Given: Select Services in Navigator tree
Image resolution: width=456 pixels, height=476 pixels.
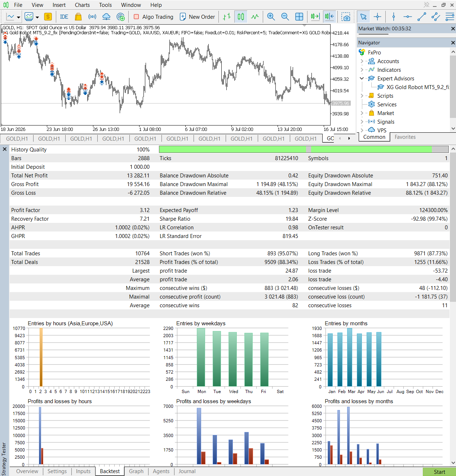Looking at the screenshot, I should point(387,105).
